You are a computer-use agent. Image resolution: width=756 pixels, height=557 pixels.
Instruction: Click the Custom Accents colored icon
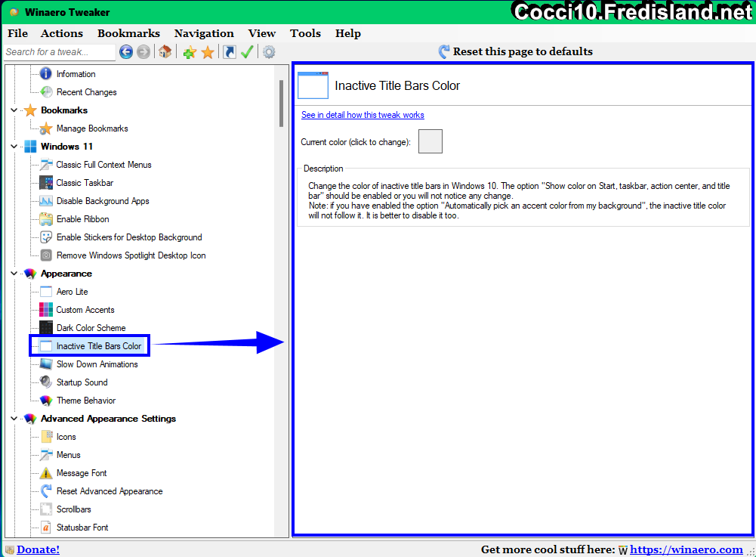pos(46,309)
